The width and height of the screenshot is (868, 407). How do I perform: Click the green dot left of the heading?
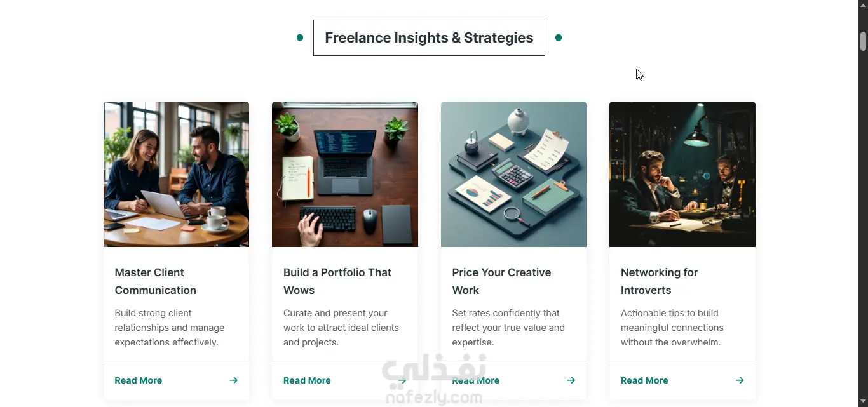(x=300, y=37)
